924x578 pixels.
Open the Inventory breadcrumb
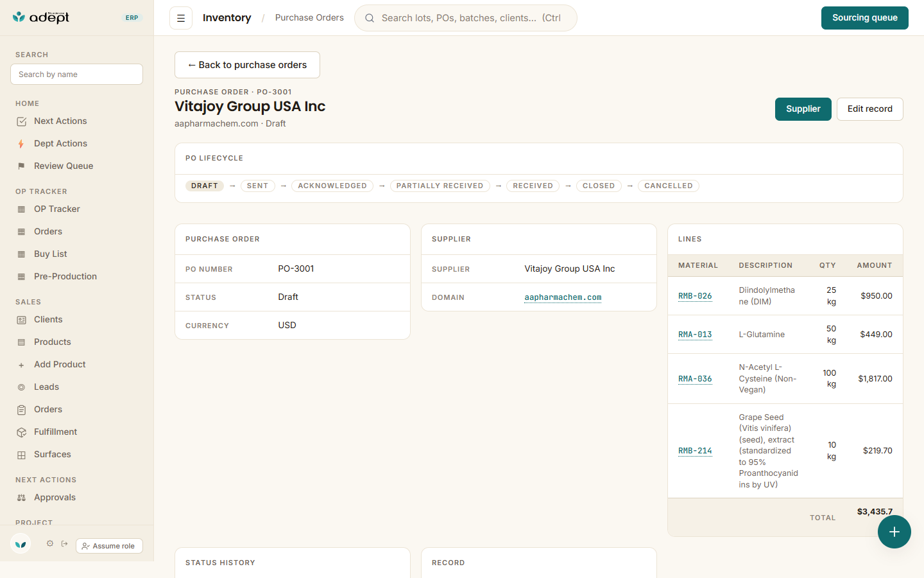tap(227, 18)
